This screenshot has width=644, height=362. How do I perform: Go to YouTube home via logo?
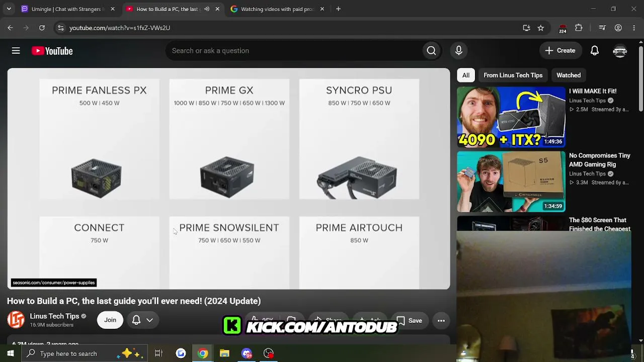coord(52,51)
